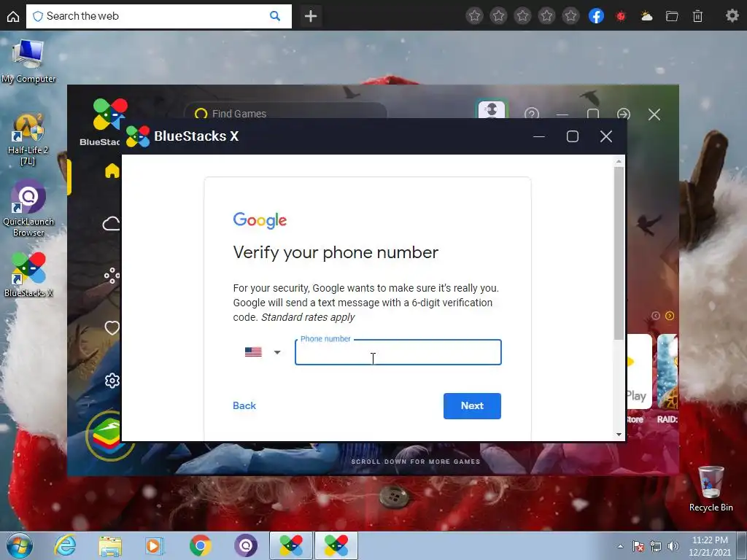
Task: Select multiplayer dots icon in BlueStacks sidebar
Action: pyautogui.click(x=112, y=276)
